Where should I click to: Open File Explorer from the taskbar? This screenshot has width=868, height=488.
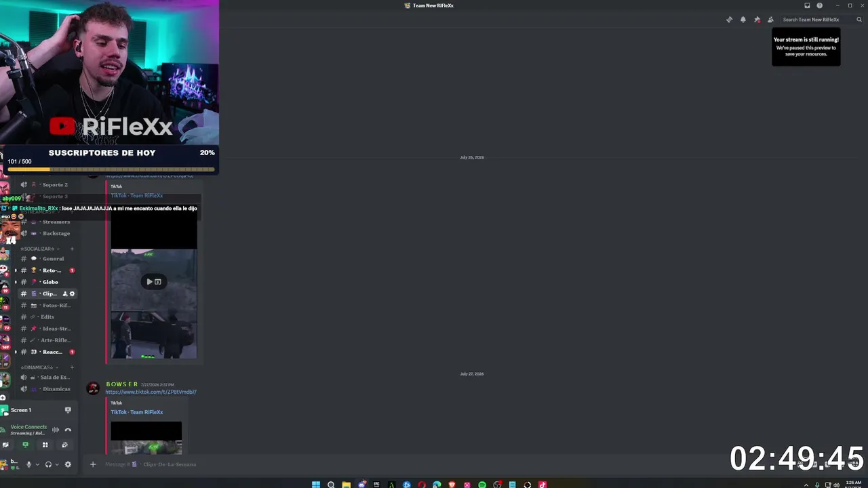tap(346, 485)
